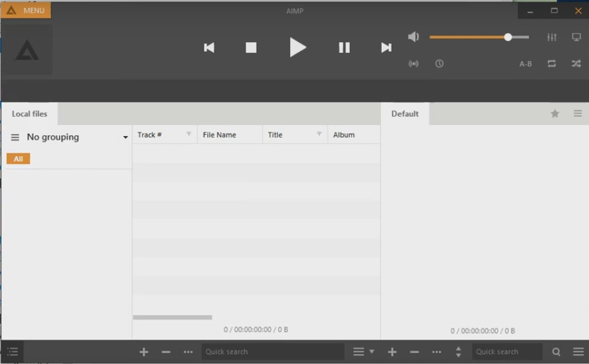Remove files from library with minus
The height and width of the screenshot is (364, 589).
point(166,352)
